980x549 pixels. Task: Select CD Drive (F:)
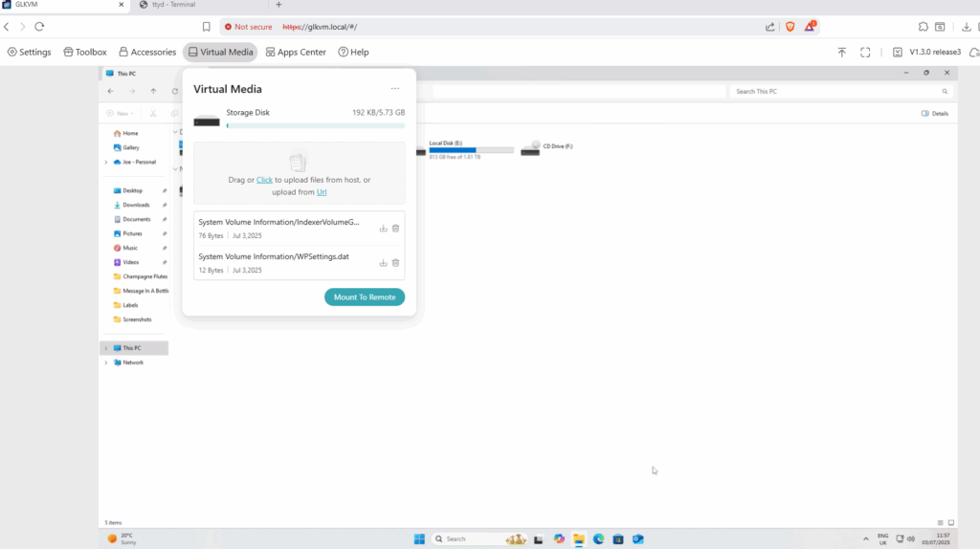pos(548,148)
